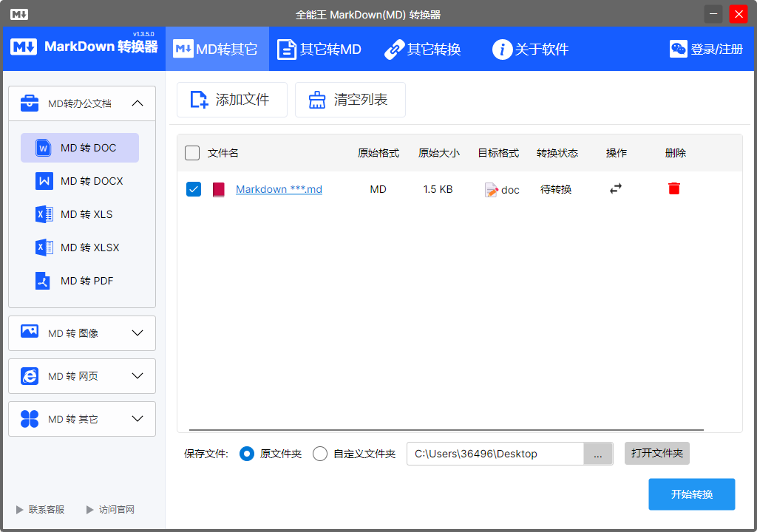The image size is (757, 532).
Task: Click the WeChat login icon
Action: [x=679, y=49]
